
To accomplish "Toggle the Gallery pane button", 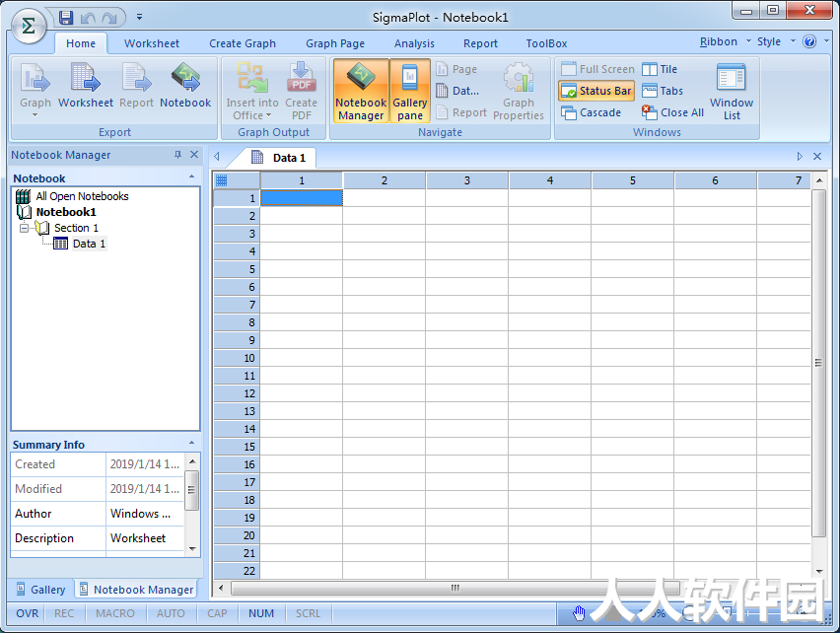I will [410, 91].
